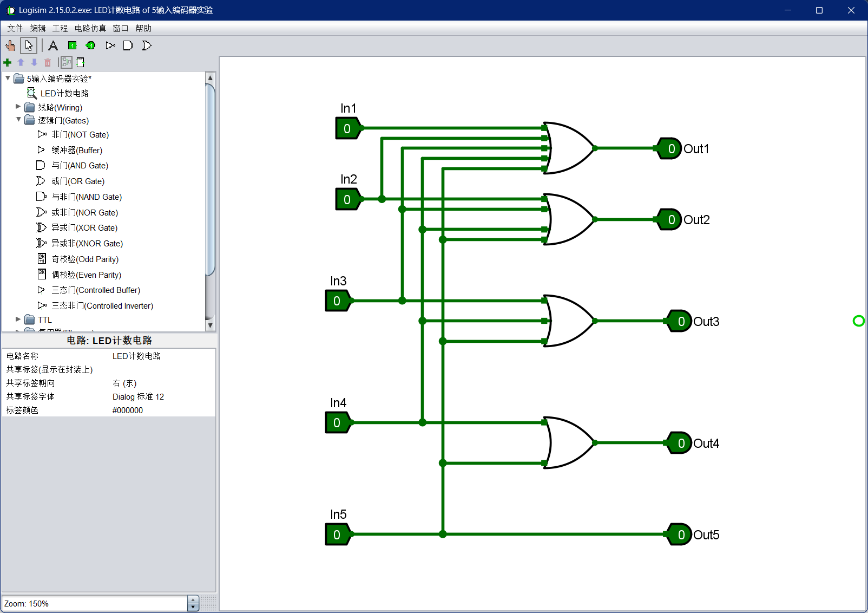Edit the 共享标签 value cell
This screenshot has width=868, height=613.
(x=162, y=369)
